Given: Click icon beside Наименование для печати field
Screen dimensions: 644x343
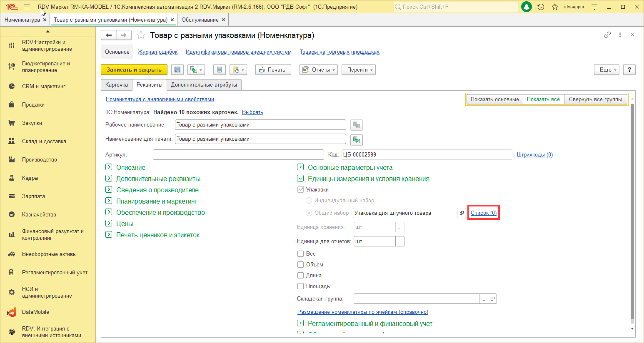Looking at the screenshot, I should point(356,139).
